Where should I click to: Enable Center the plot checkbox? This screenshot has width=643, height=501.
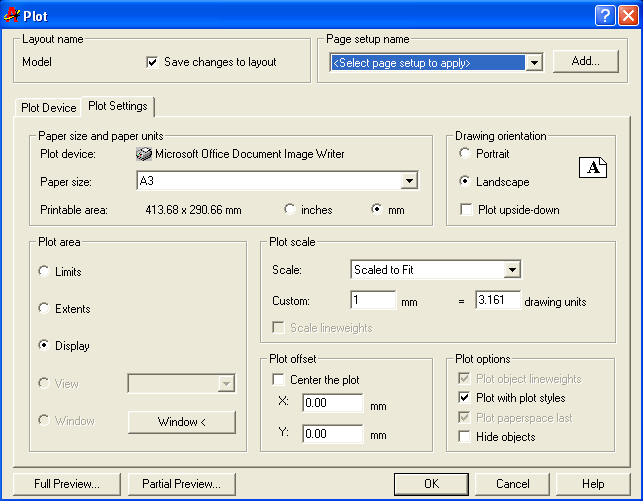(279, 380)
